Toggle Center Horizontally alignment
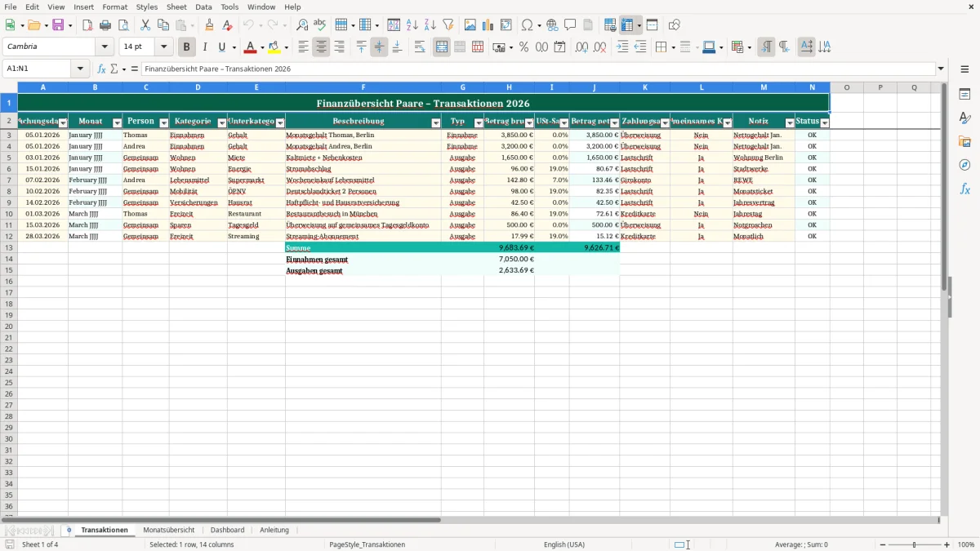 coord(321,47)
